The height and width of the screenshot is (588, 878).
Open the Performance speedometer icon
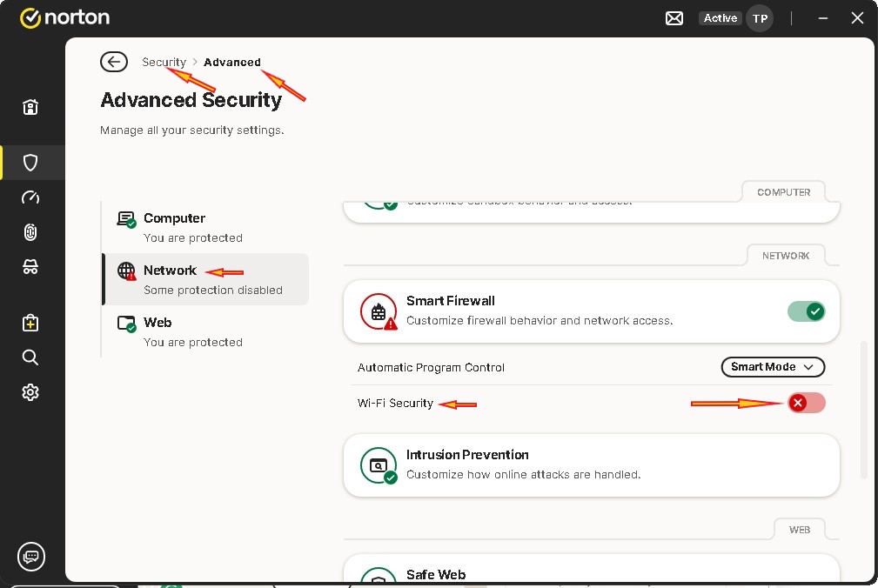click(x=30, y=197)
